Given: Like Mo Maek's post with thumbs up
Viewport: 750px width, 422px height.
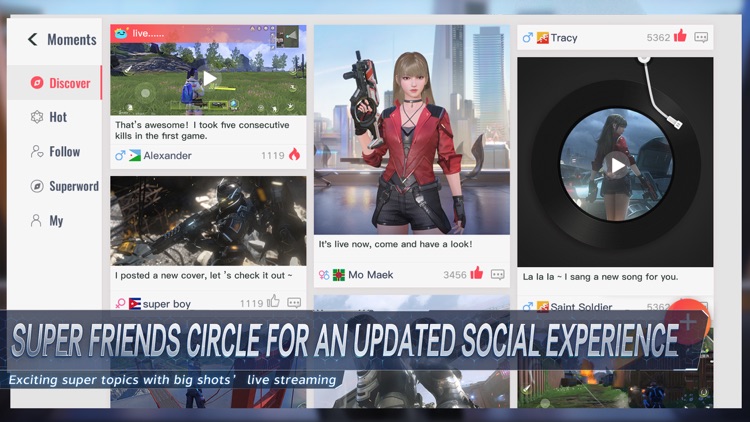Looking at the screenshot, I should click(476, 273).
